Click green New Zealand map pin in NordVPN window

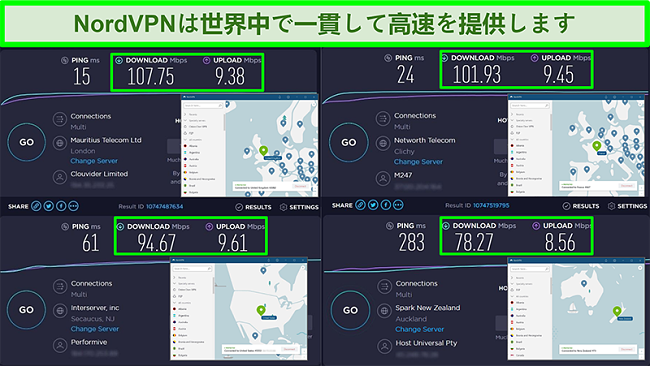pos(617,311)
